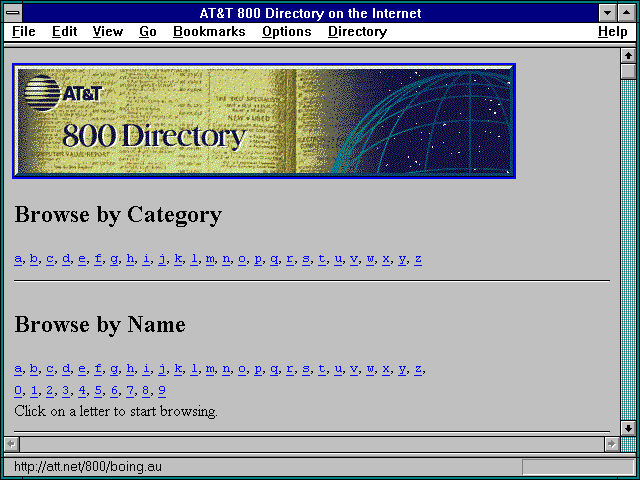The image size is (640, 480).
Task: Click the vertical scrollbar thumb
Action: tap(628, 71)
